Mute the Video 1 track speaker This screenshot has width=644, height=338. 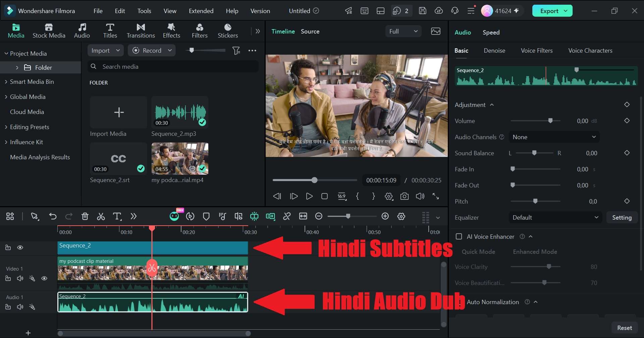point(20,278)
